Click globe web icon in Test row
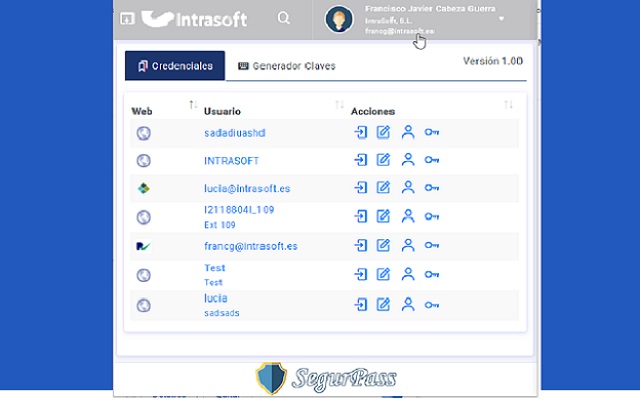640x400 pixels. click(x=144, y=275)
